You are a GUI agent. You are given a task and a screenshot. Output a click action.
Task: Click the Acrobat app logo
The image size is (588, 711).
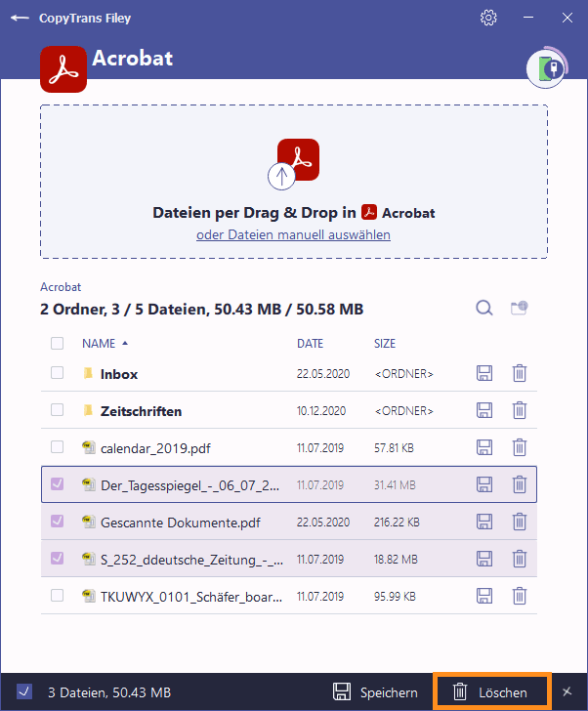tap(63, 69)
